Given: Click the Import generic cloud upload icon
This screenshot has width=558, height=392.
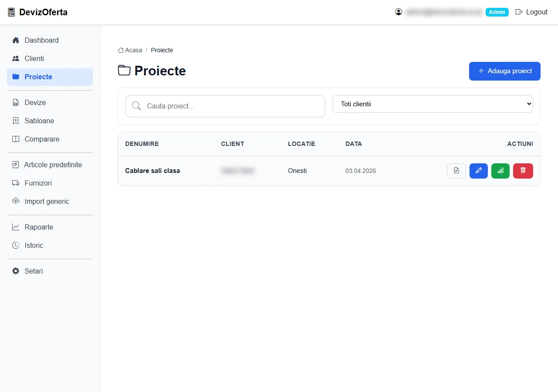Looking at the screenshot, I should tap(16, 201).
